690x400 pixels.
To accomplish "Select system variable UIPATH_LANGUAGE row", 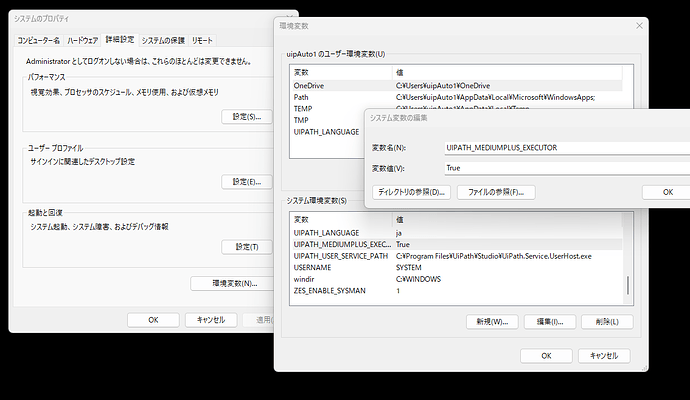I will click(x=456, y=233).
